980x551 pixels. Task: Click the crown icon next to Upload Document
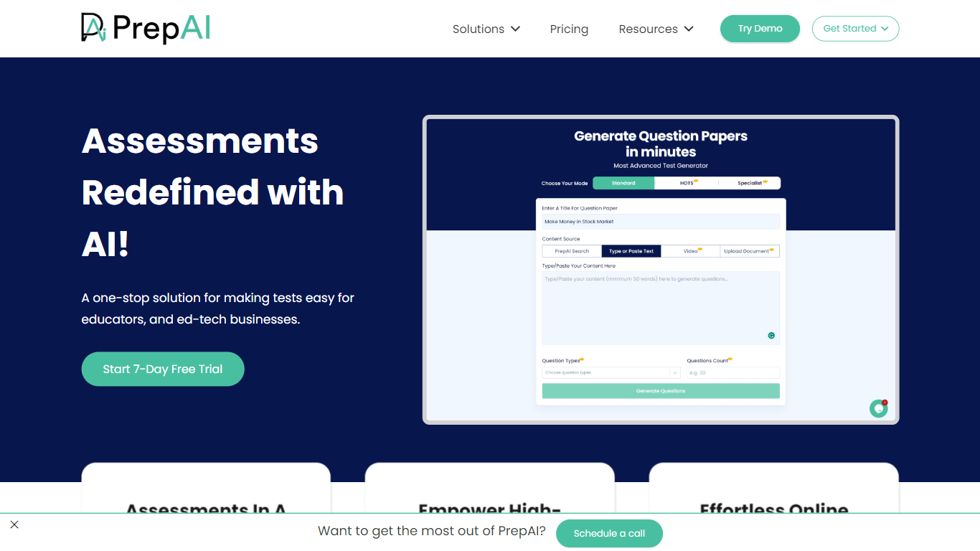(772, 250)
